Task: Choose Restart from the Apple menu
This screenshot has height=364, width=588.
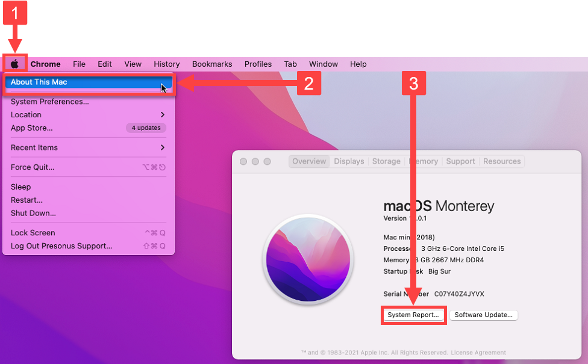Action: [89, 200]
